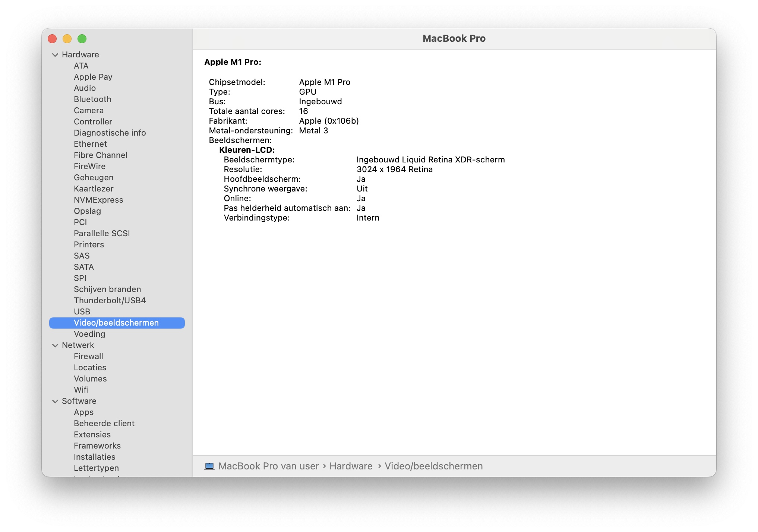Click Hardware in the path bar
This screenshot has width=758, height=532.
pos(351,466)
